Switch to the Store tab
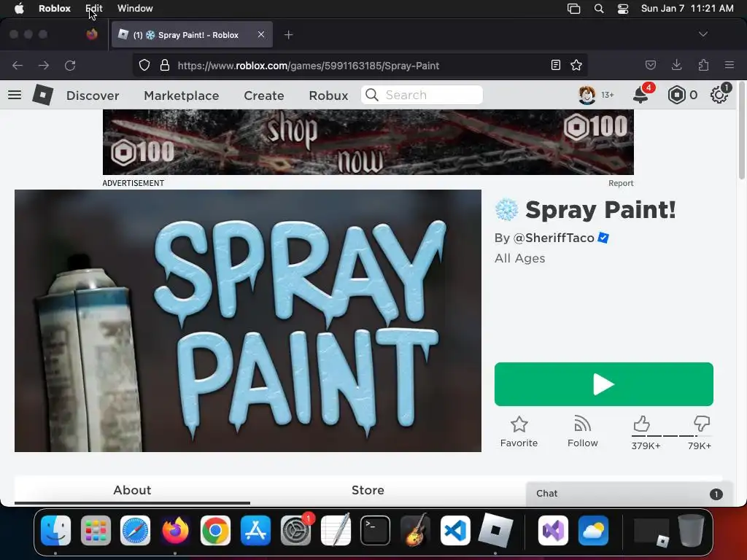 [368, 490]
